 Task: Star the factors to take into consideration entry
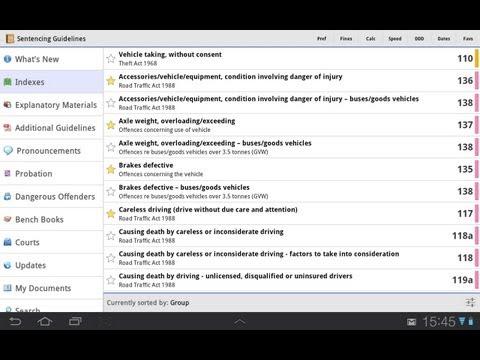(111, 258)
